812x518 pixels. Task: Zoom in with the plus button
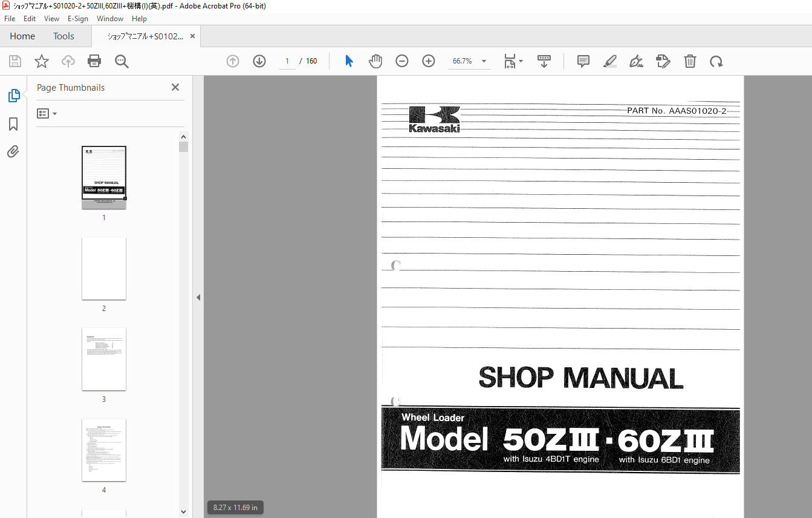coord(429,61)
